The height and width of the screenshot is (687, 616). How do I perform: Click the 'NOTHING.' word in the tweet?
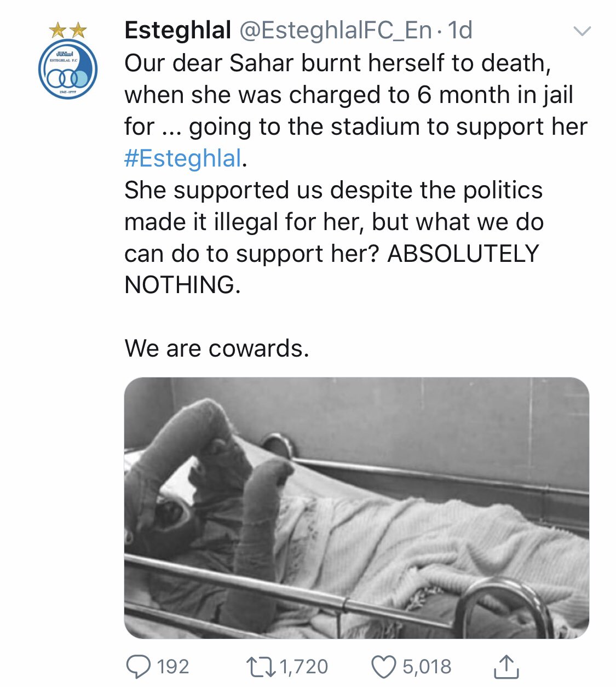182,285
